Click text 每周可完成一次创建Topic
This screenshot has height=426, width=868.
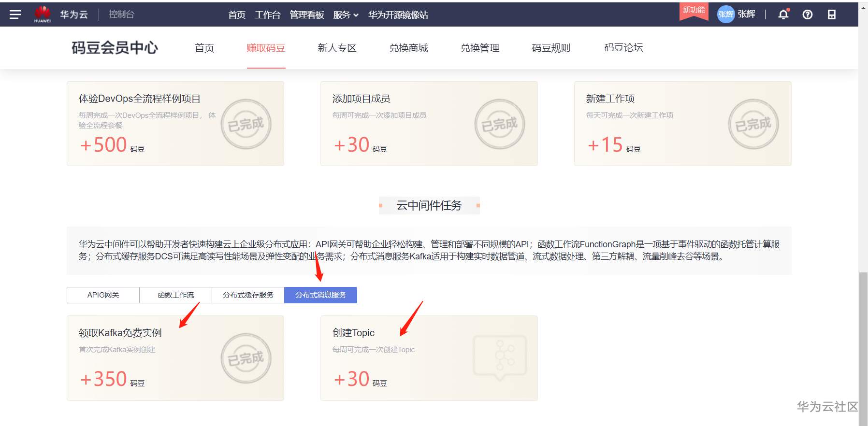click(374, 350)
